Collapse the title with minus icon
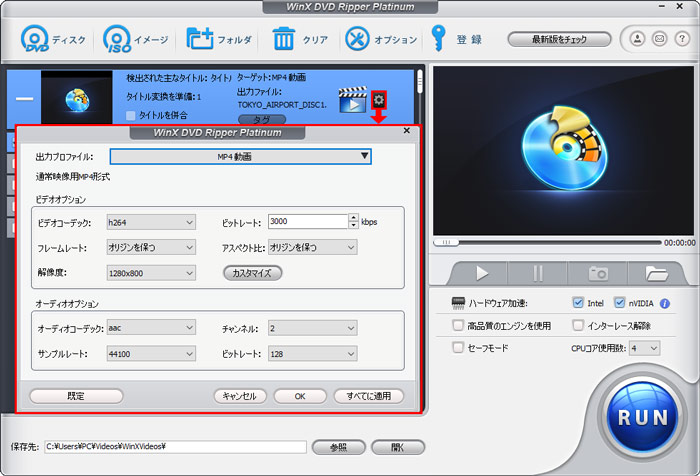 coord(24,98)
